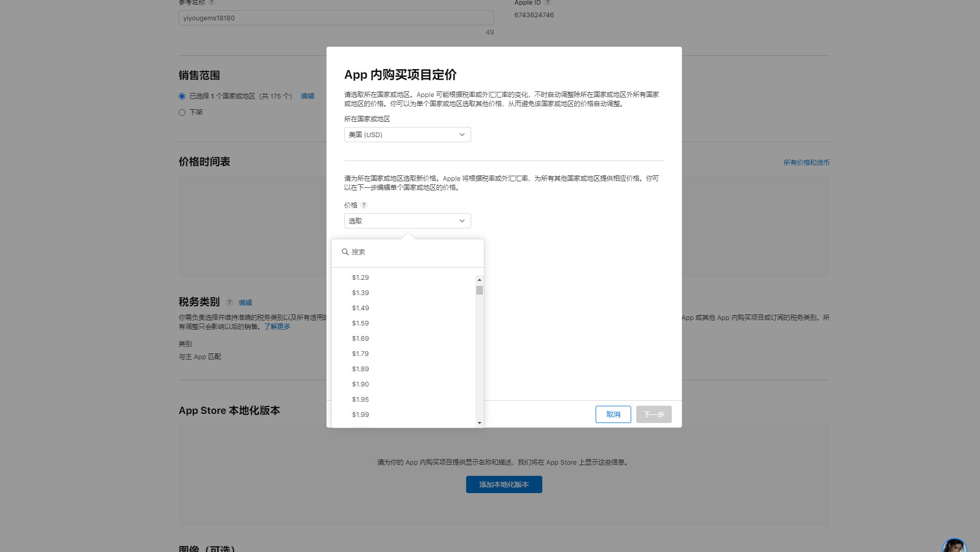
Task: Click help icon next to 价格 label
Action: 364,206
